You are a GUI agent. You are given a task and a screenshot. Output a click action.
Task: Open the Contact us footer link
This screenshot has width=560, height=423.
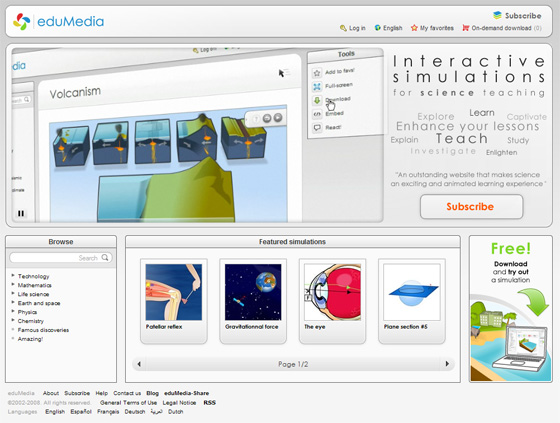(x=127, y=393)
